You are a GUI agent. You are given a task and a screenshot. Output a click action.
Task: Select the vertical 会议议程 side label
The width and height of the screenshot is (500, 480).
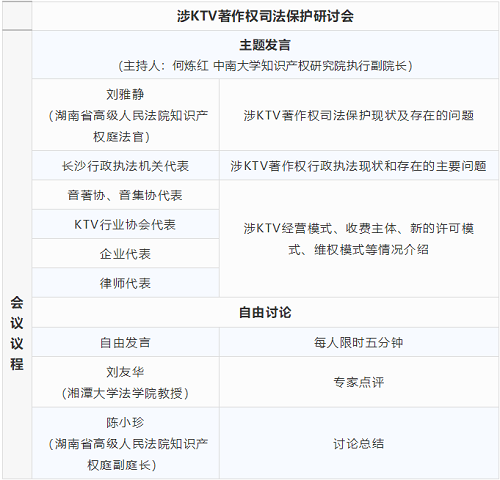tap(17, 333)
